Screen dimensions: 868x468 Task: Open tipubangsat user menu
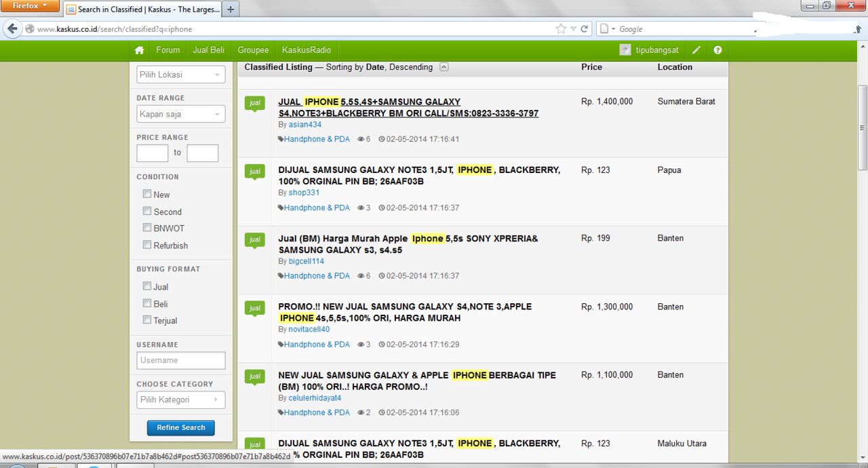tap(657, 50)
